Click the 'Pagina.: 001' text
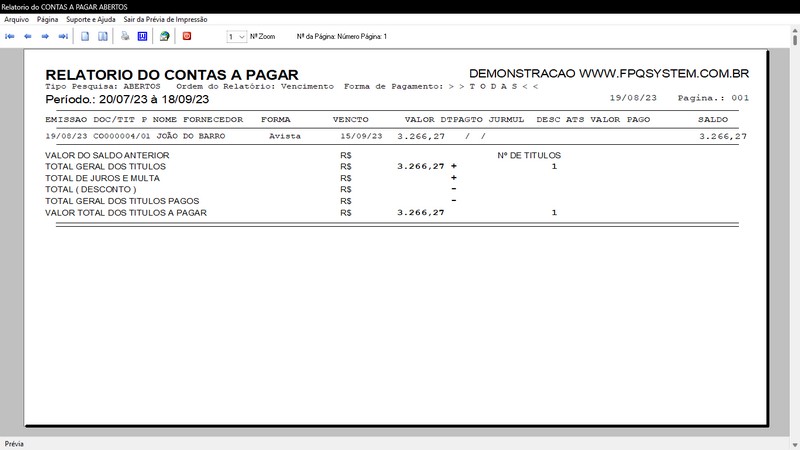This screenshot has width=800, height=450. tap(713, 98)
